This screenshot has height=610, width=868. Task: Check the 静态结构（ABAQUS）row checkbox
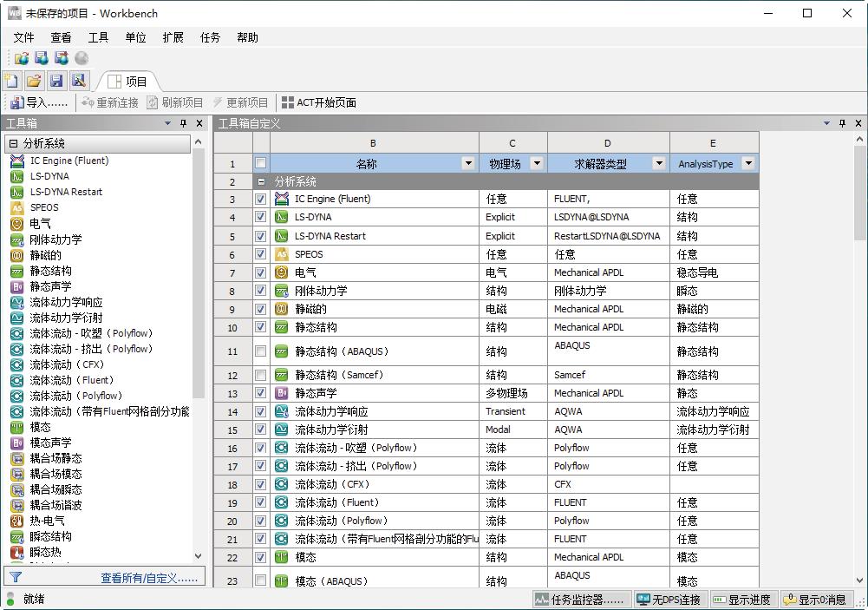click(261, 351)
